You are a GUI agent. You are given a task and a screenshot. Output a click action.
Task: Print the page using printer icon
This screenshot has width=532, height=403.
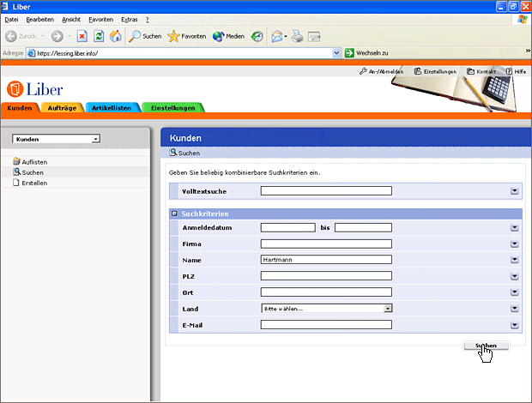pos(298,36)
